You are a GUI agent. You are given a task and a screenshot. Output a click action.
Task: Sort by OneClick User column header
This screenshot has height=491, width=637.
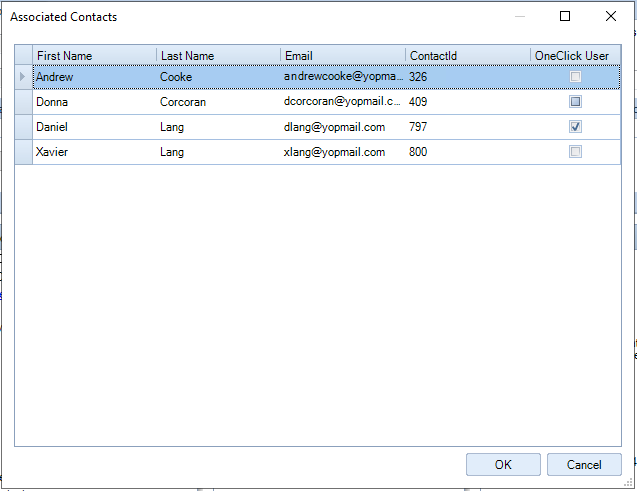[x=576, y=55]
